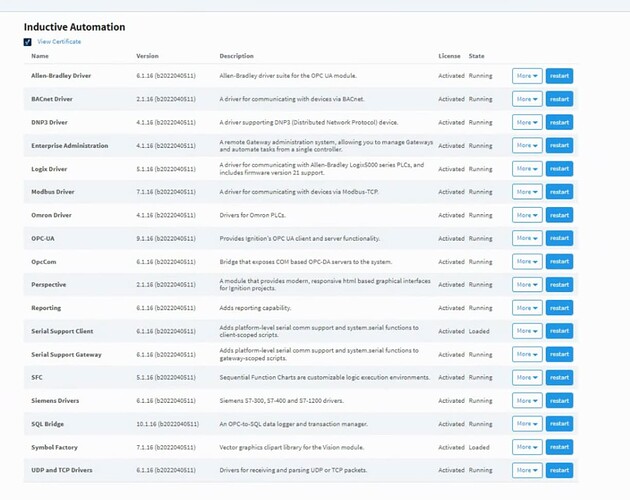Image resolution: width=630 pixels, height=500 pixels.
Task: Show More options for Perspective module
Action: (527, 285)
